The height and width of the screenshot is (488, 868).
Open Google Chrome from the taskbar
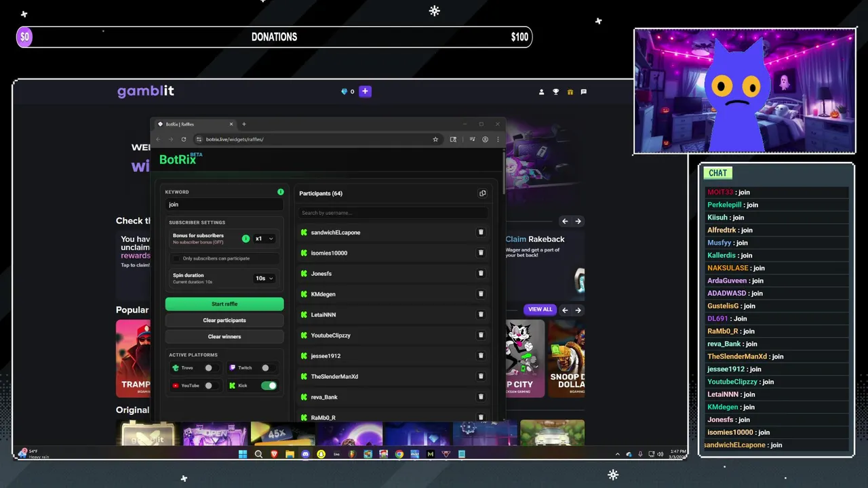[x=399, y=454]
